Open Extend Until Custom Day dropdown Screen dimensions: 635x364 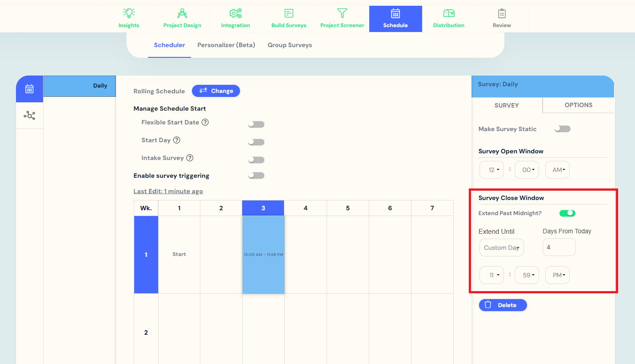click(501, 248)
